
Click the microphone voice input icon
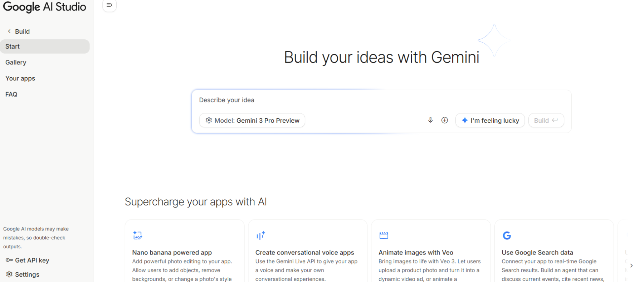click(430, 120)
